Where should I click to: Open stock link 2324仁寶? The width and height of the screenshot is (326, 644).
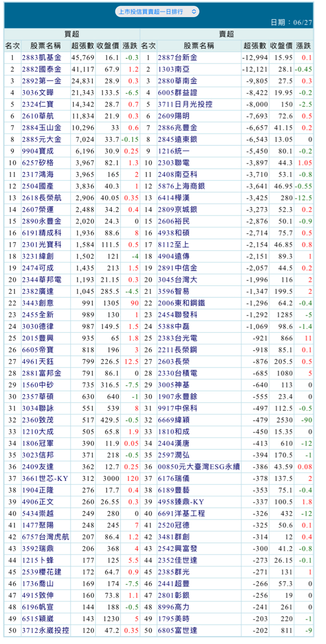coord(38,104)
